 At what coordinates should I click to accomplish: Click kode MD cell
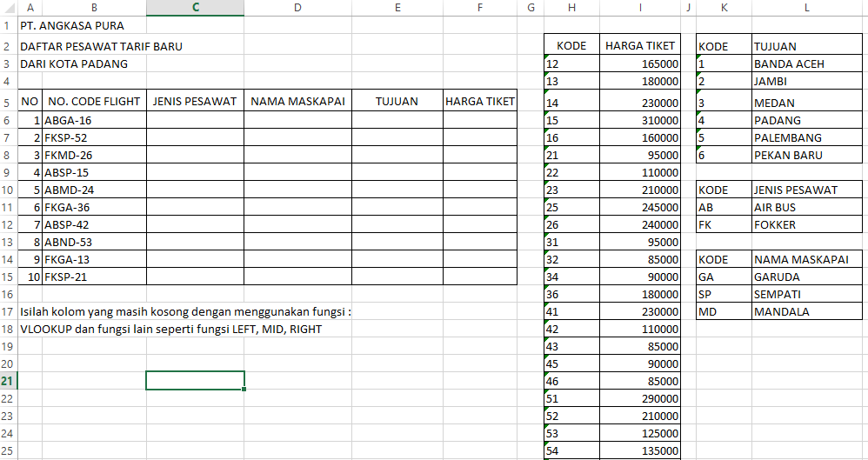(x=724, y=311)
